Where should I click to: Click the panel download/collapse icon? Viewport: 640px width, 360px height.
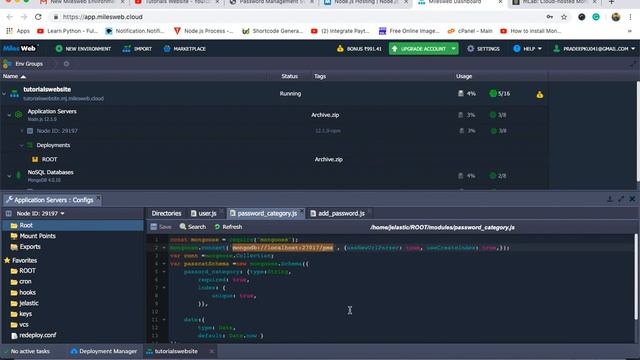(610, 199)
